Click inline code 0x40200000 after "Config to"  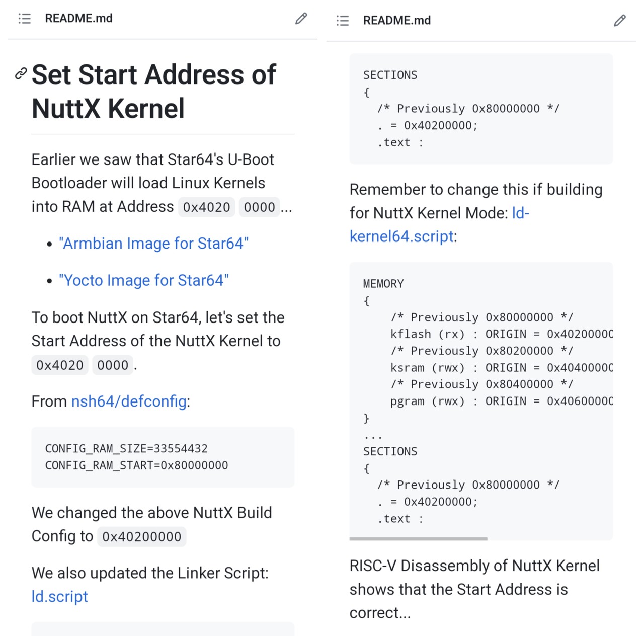141,537
